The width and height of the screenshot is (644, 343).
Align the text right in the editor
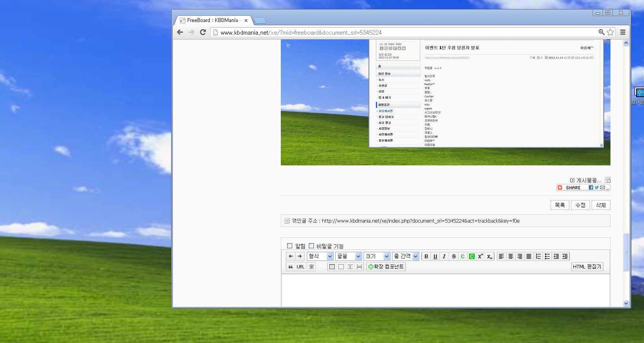coord(520,257)
